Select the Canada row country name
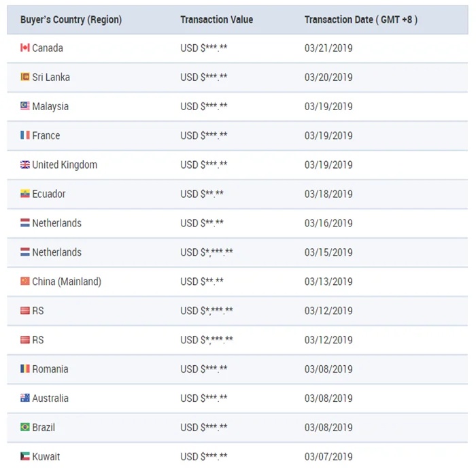The height and width of the screenshot is (476, 476). coord(48,48)
